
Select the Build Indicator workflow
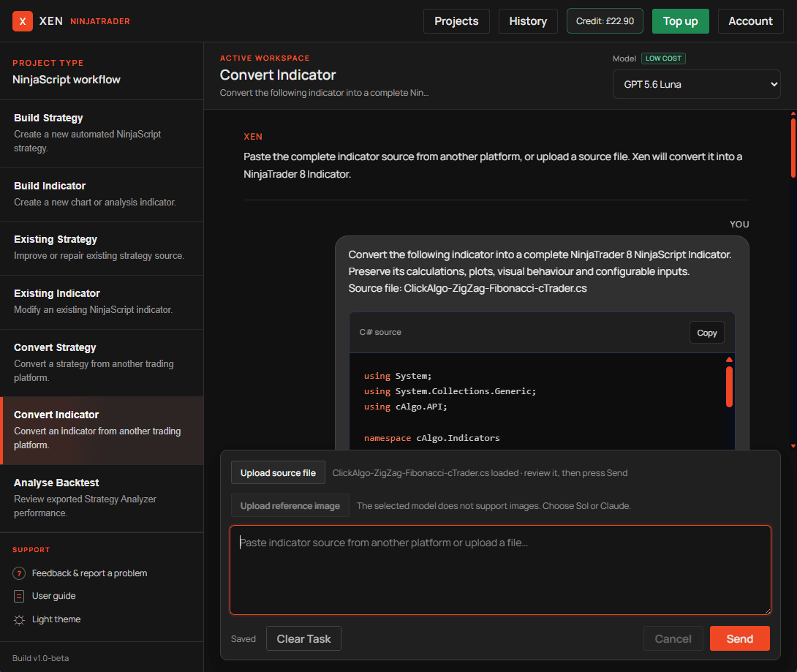click(102, 195)
